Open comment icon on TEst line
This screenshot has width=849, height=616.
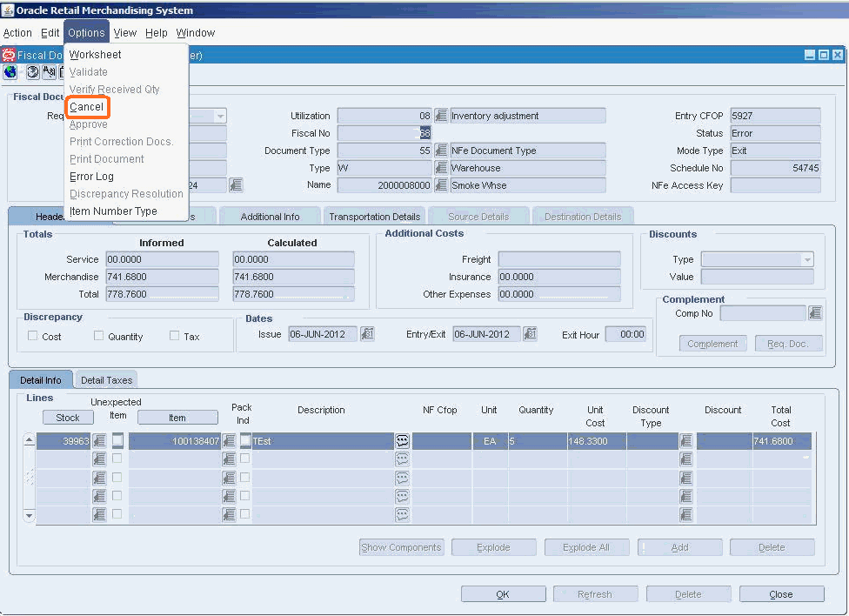pyautogui.click(x=402, y=441)
